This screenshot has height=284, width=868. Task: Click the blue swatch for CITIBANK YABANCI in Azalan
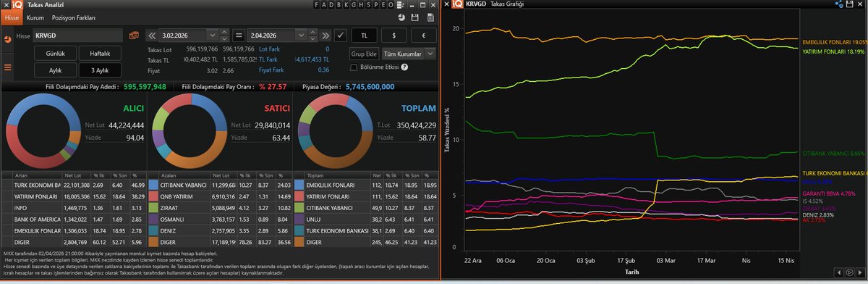[153, 185]
